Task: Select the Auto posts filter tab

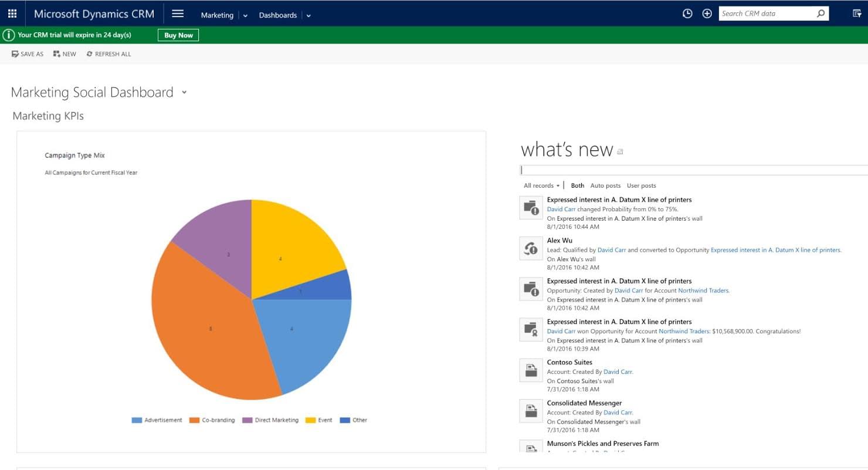Action: coord(605,185)
